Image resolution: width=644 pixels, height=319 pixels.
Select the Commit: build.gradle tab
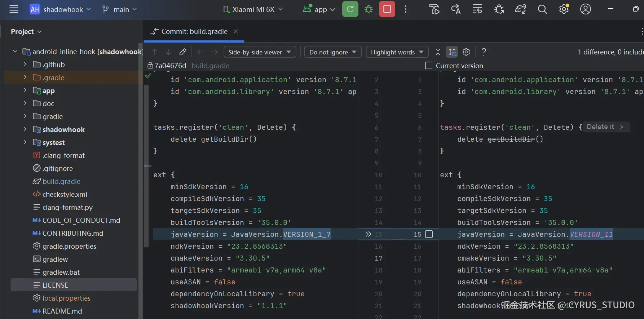(x=194, y=32)
